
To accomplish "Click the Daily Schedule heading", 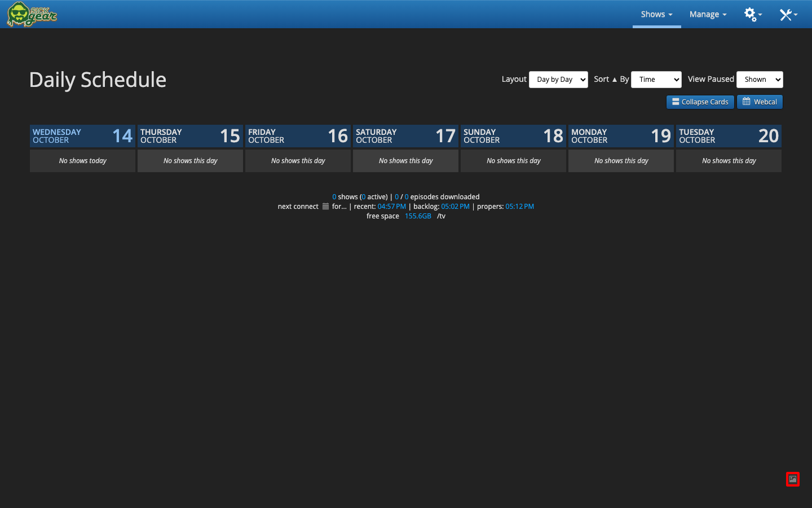I will click(98, 80).
